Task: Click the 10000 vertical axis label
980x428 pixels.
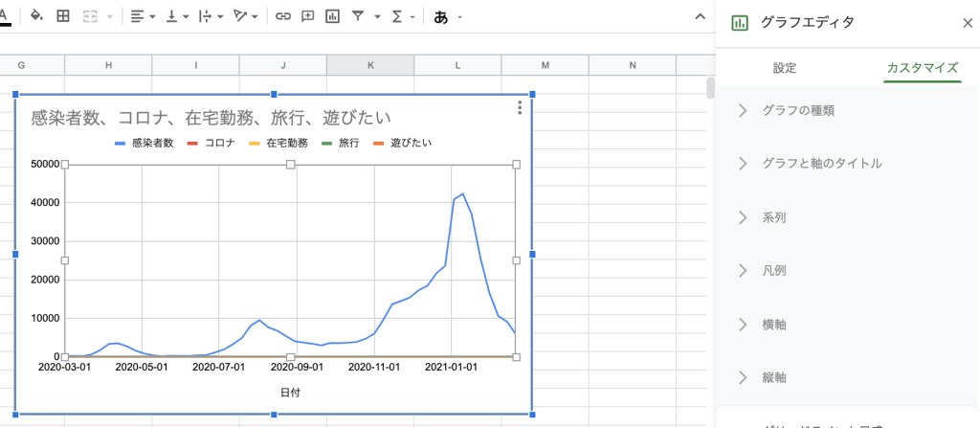Action: coord(45,318)
